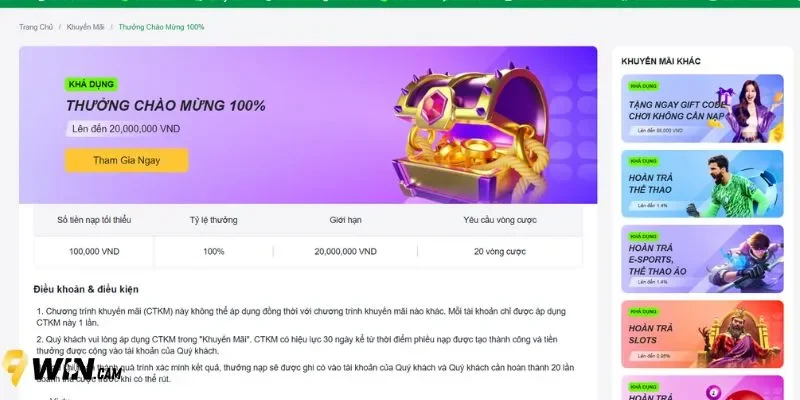800x400 pixels.
Task: Click the king character in slots card
Action: (739, 339)
